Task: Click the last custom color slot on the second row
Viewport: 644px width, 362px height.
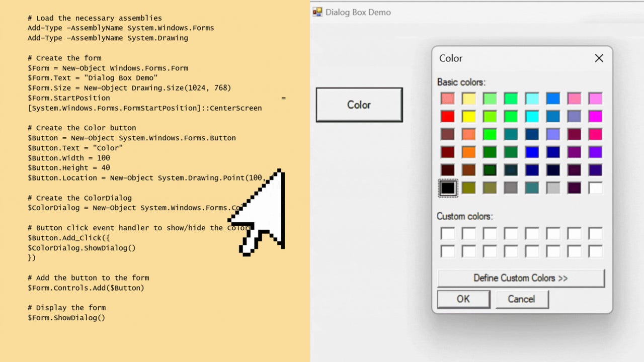Action: [595, 251]
